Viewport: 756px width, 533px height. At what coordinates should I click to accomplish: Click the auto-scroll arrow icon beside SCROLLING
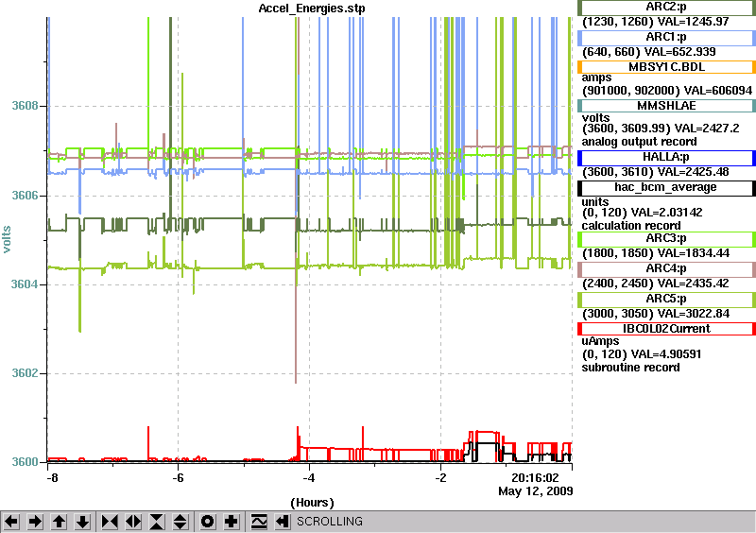click(283, 522)
